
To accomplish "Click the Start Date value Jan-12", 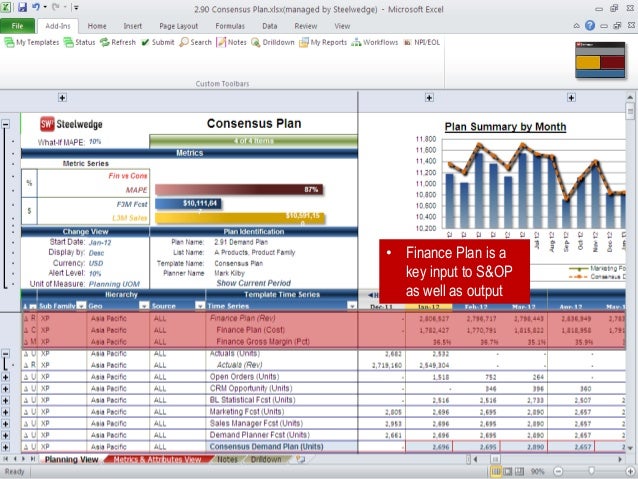I will pos(100,243).
